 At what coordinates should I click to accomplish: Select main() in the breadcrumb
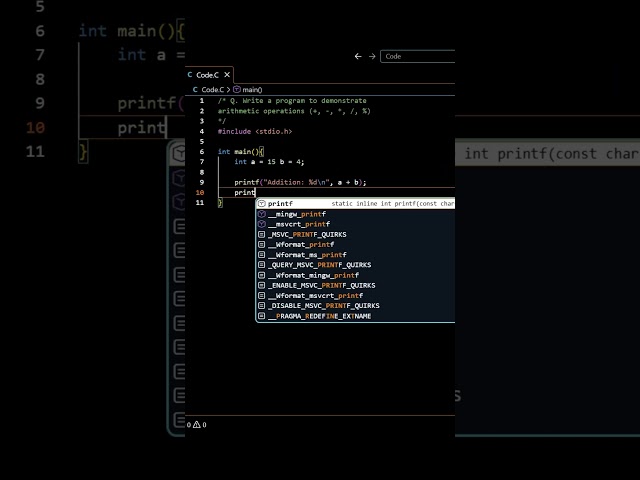tap(253, 89)
